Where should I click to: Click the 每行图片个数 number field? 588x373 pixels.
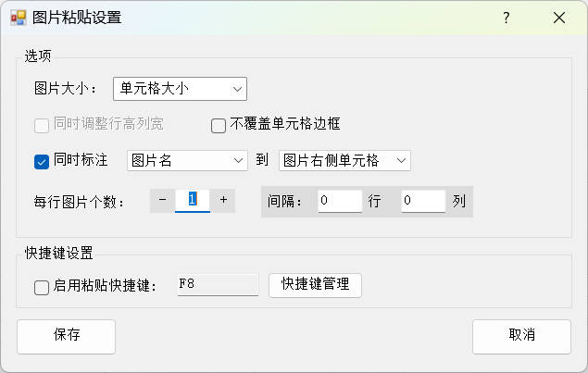point(193,200)
